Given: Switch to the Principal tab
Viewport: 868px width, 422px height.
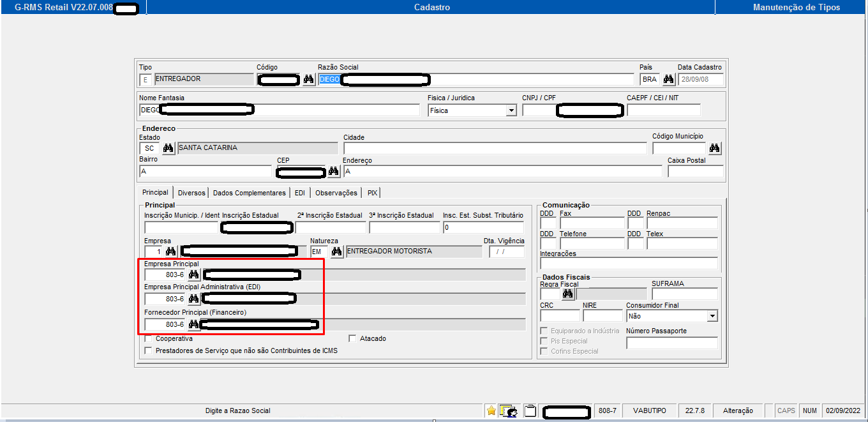Looking at the screenshot, I should 155,193.
